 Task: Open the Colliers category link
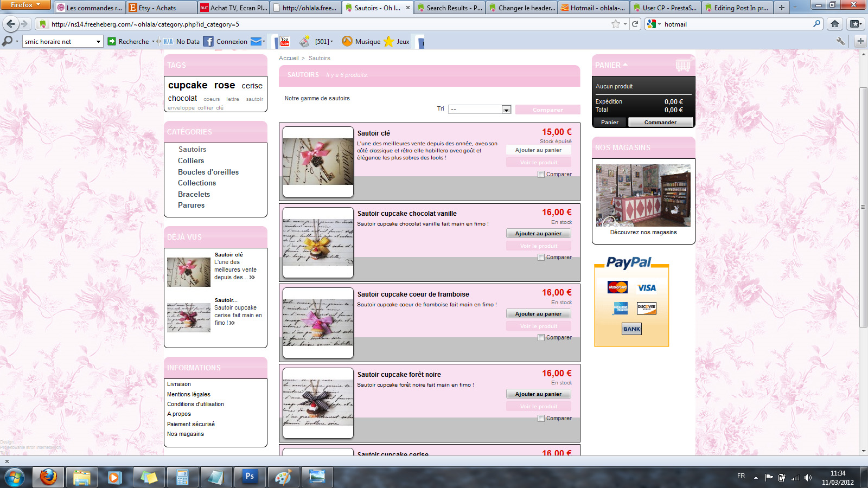pyautogui.click(x=191, y=161)
